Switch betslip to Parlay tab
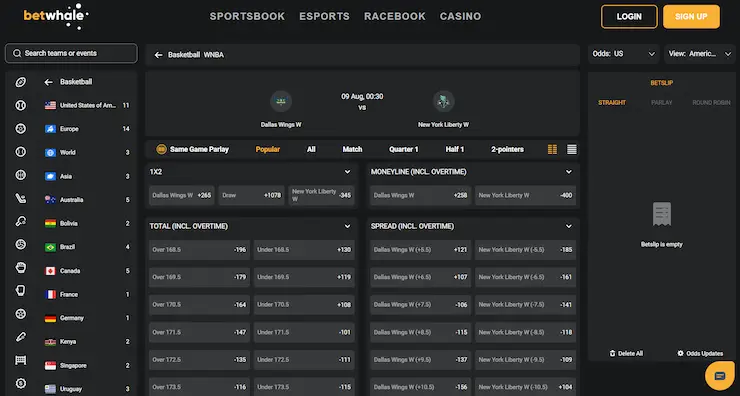Screen dimensions: 740x396 point(661,102)
